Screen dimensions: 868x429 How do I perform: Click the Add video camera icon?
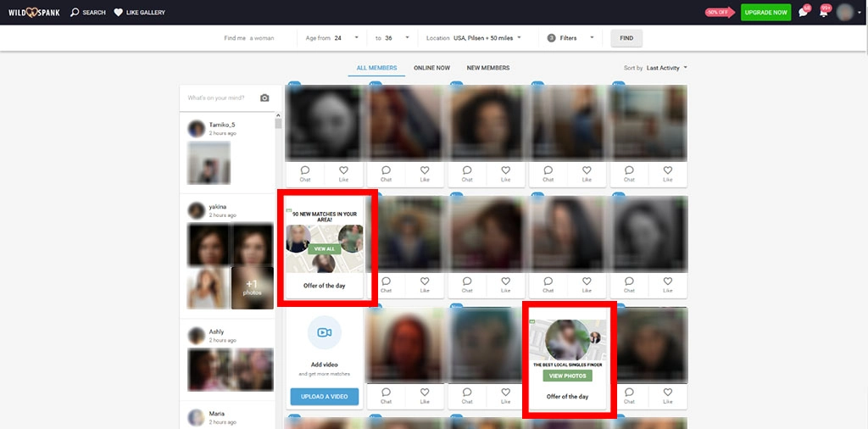pyautogui.click(x=325, y=332)
